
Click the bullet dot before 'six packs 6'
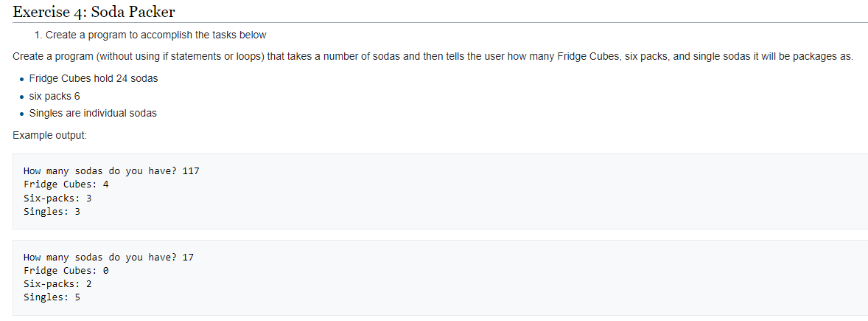pyautogui.click(x=21, y=97)
